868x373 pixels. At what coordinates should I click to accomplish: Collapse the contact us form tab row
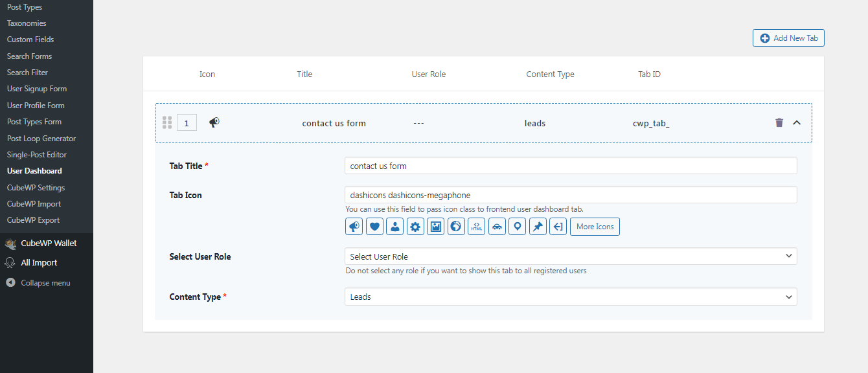[x=797, y=122]
